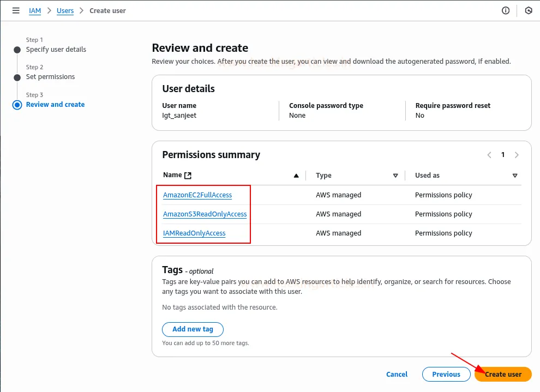Navigate to IAM breadcrumb
The height and width of the screenshot is (392, 540).
(35, 11)
